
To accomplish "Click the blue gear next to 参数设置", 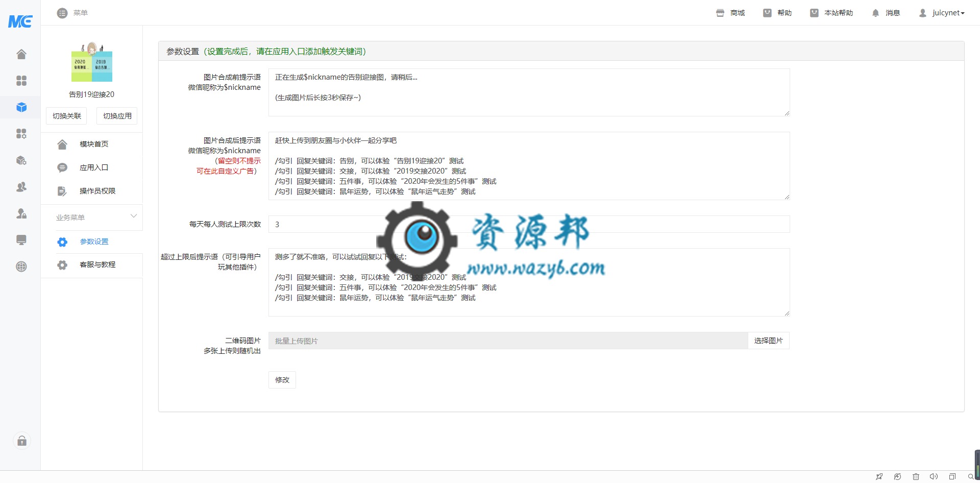I will (x=62, y=242).
